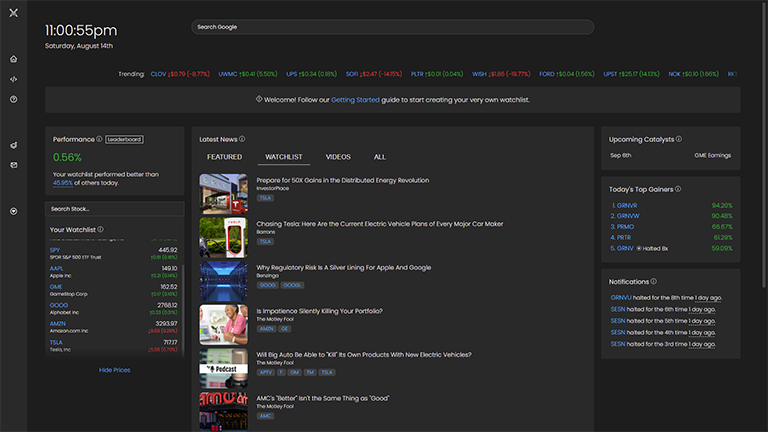Open the help question mark icon

tap(13, 99)
